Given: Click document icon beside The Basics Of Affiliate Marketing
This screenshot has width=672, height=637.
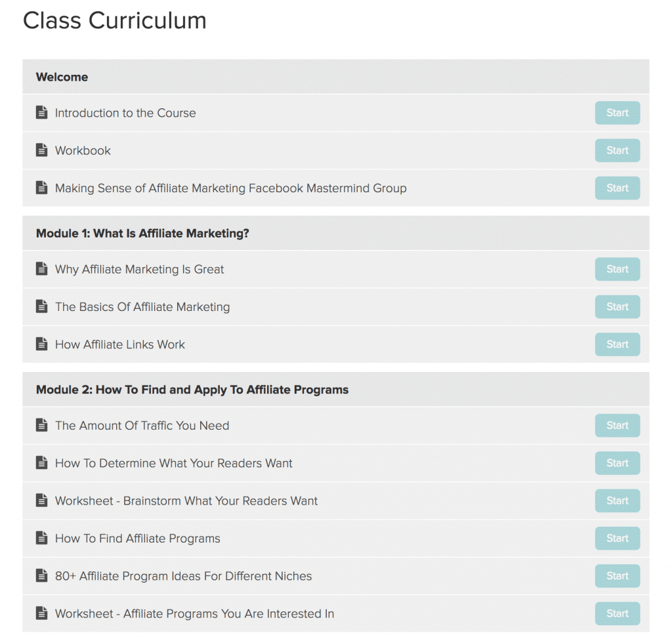Looking at the screenshot, I should tap(41, 307).
